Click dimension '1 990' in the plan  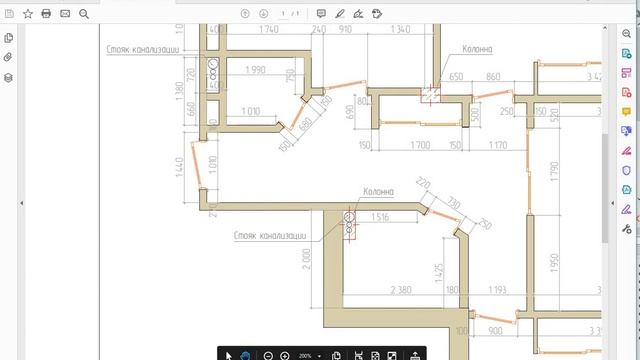[255, 70]
